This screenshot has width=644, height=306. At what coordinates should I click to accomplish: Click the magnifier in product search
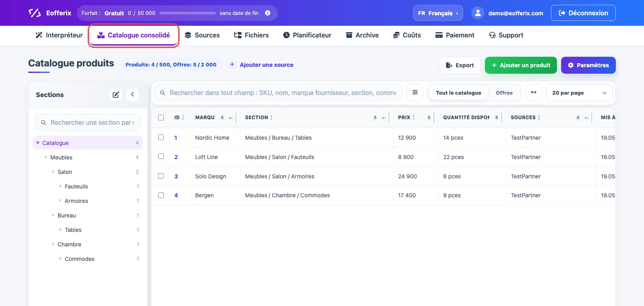click(163, 93)
